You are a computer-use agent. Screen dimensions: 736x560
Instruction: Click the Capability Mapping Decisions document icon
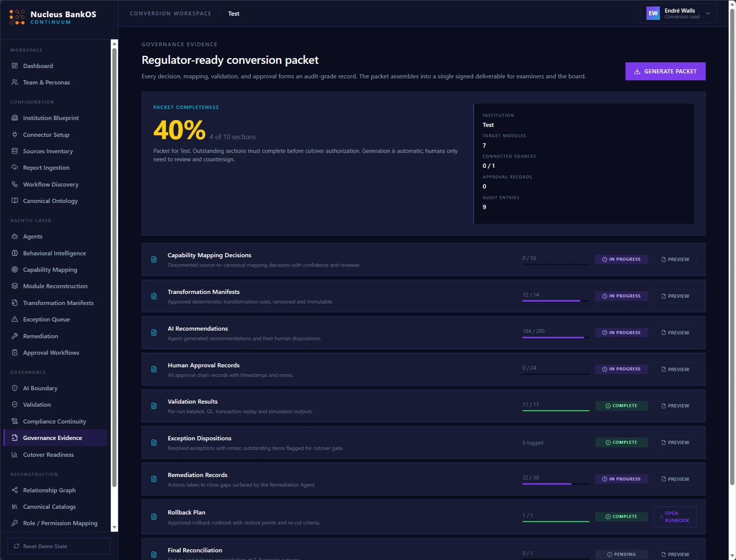point(154,260)
